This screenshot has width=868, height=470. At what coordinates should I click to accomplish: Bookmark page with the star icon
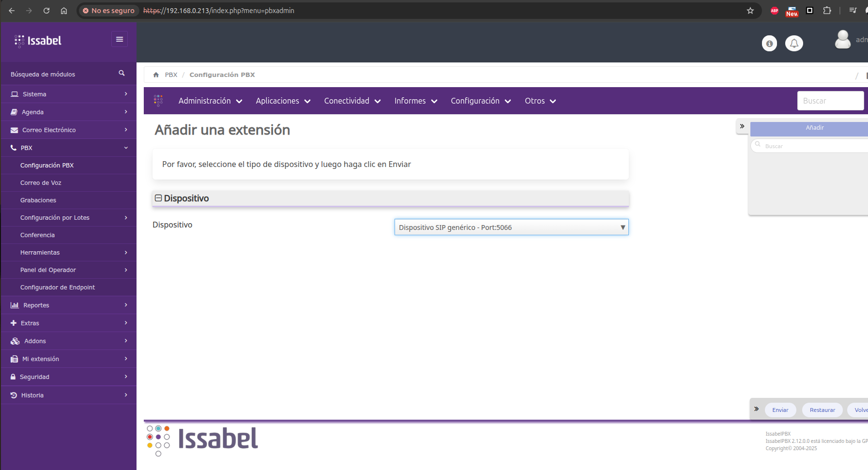click(750, 11)
